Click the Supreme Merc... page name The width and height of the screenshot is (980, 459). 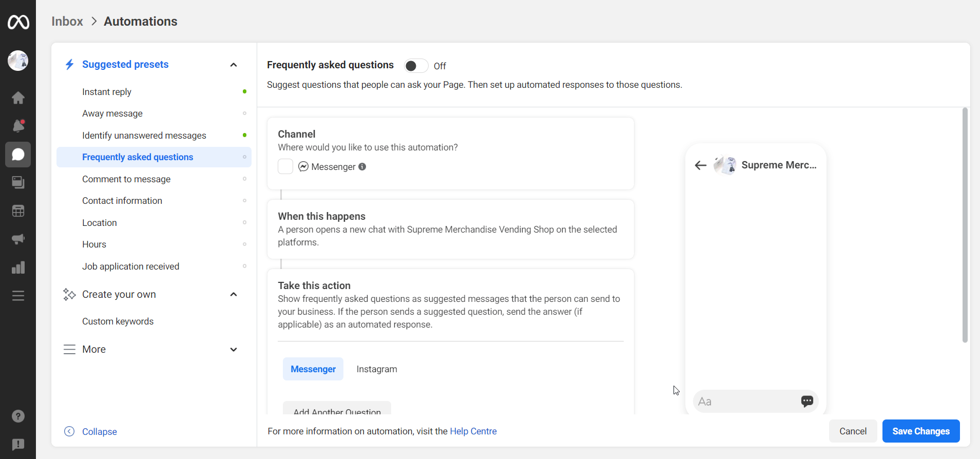click(x=779, y=165)
